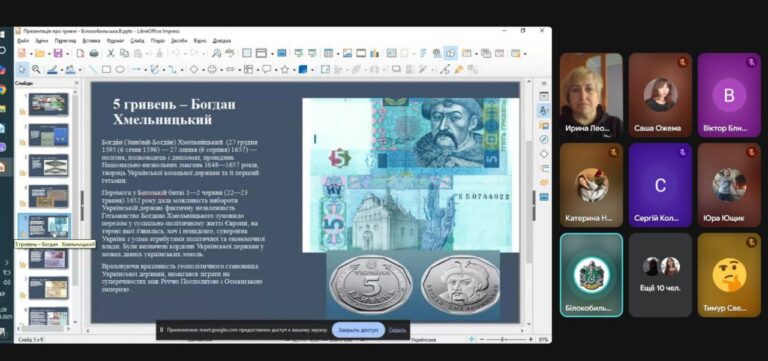
Task: Click the Insert Text Box icon
Action: click(391, 53)
